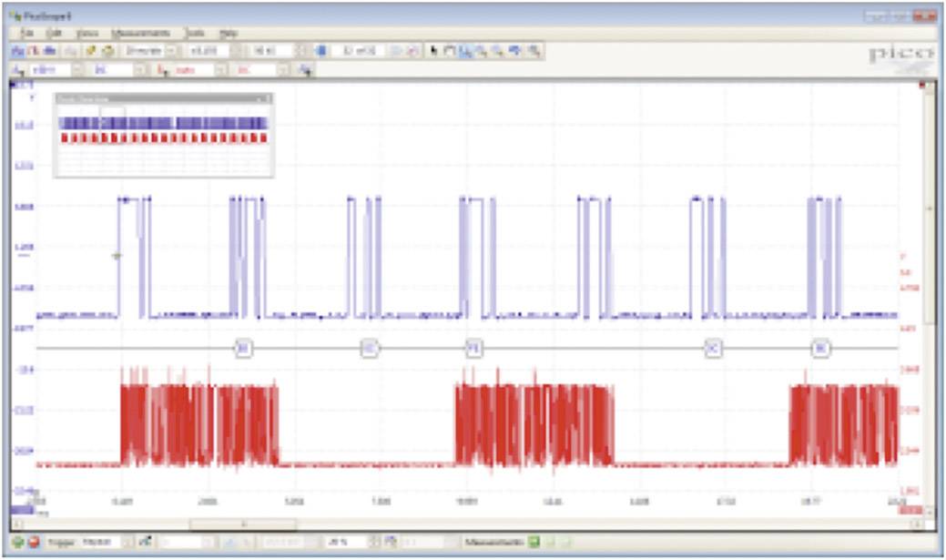Select the normal pointer tool

(433, 48)
